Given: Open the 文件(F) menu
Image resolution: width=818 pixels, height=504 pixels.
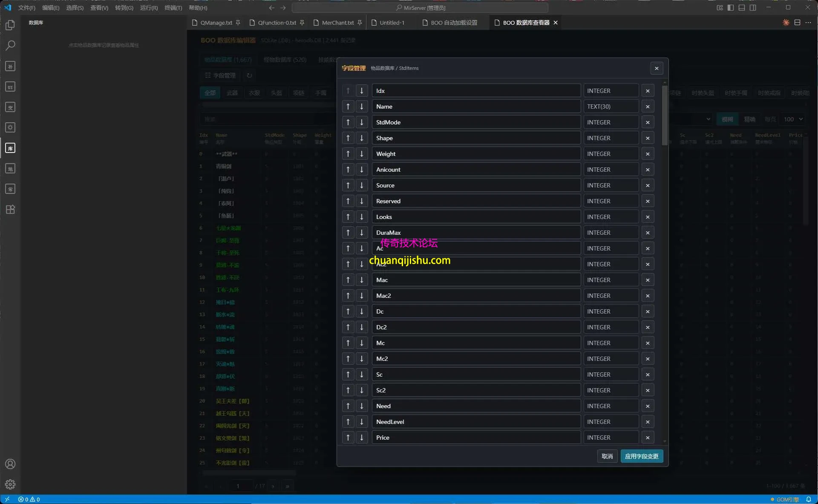Looking at the screenshot, I should coord(26,8).
